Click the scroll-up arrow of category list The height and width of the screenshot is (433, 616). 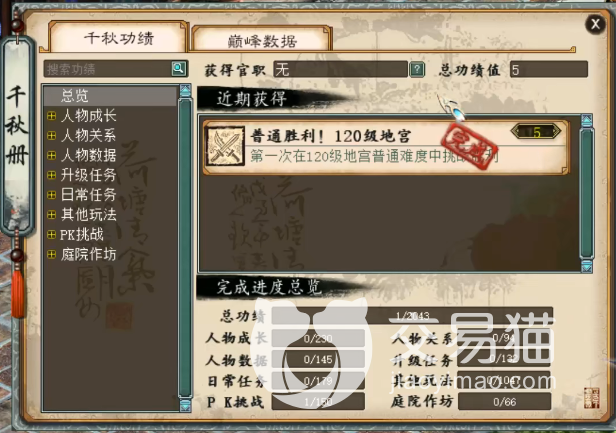[185, 91]
